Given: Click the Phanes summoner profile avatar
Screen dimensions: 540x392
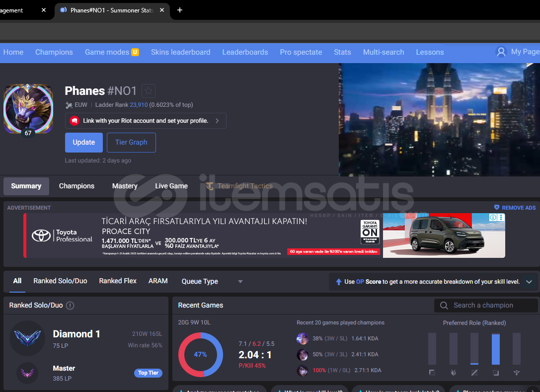Looking at the screenshot, I should click(x=28, y=108).
